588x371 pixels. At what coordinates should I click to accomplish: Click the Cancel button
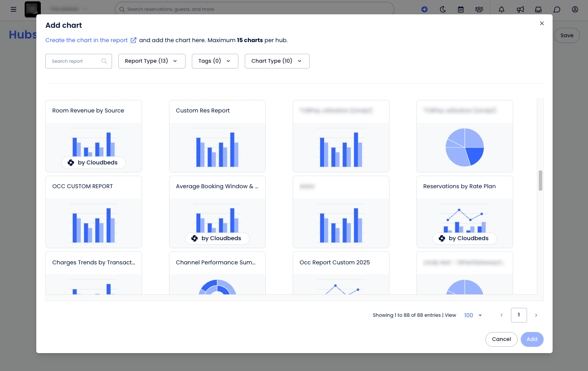point(502,339)
